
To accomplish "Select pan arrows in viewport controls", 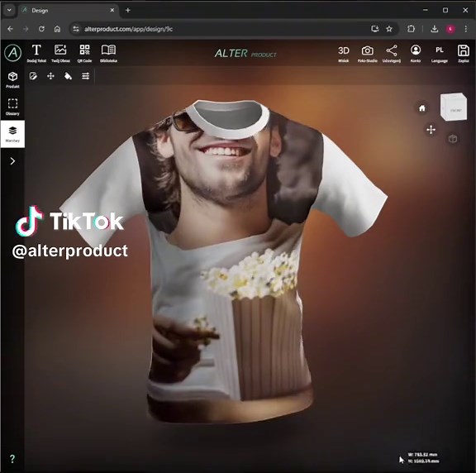I will click(431, 130).
